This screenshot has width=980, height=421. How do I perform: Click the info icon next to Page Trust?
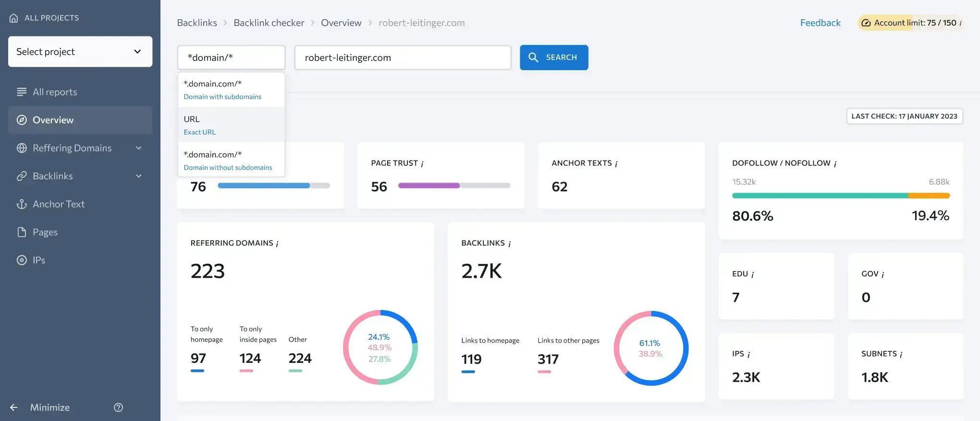click(422, 164)
